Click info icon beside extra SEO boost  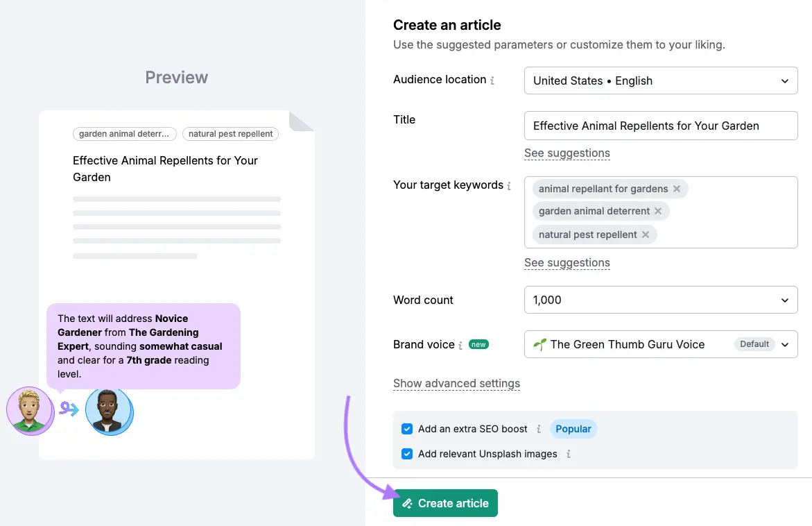[538, 430]
